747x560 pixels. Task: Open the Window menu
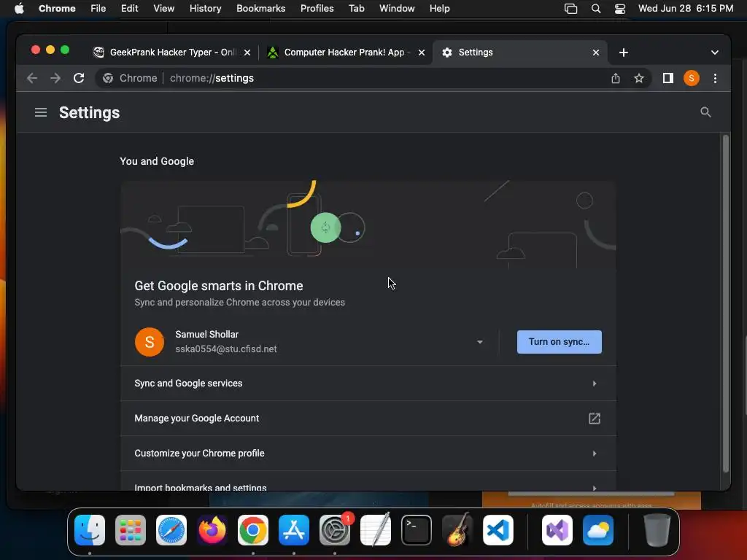tap(397, 9)
